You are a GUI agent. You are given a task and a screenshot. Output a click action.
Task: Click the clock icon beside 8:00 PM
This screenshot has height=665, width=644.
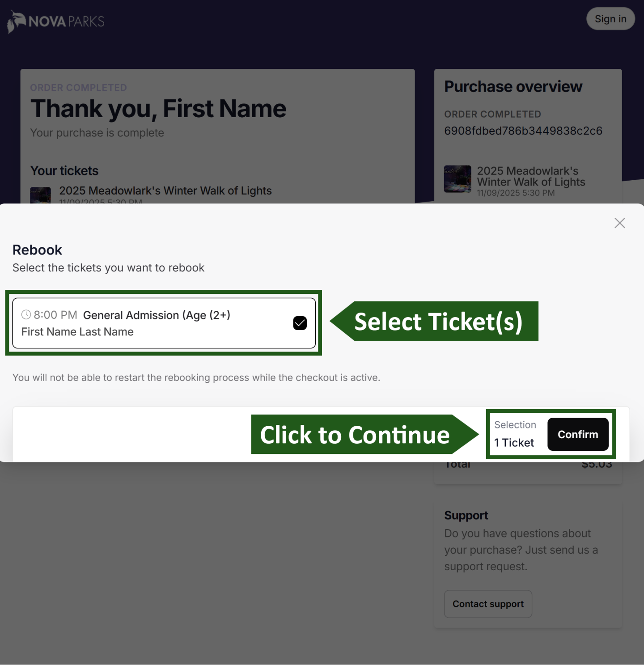click(x=26, y=315)
